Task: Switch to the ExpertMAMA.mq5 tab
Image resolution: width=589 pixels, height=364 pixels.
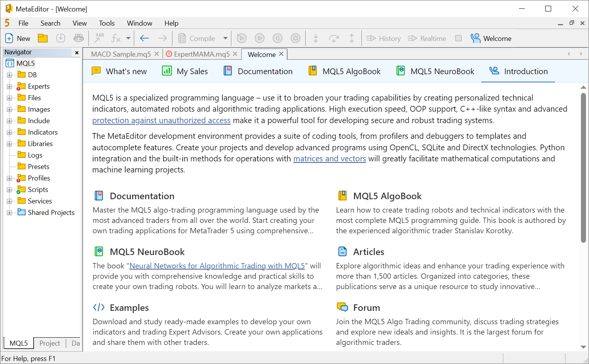Action: click(x=202, y=54)
